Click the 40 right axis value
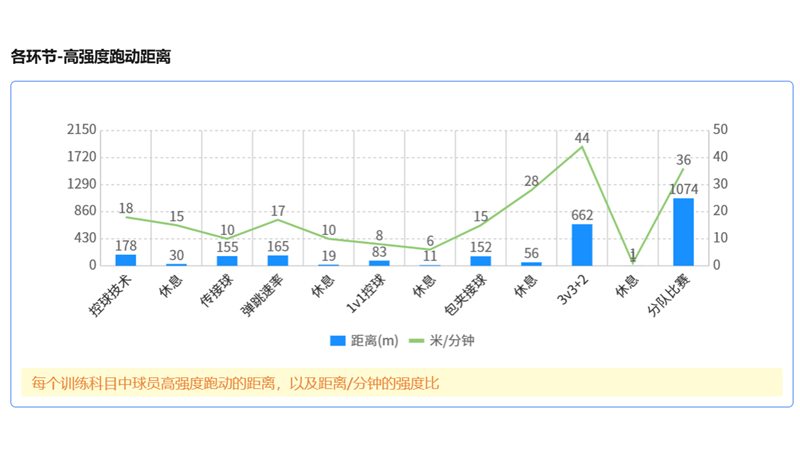The height and width of the screenshot is (455, 800). pos(720,157)
